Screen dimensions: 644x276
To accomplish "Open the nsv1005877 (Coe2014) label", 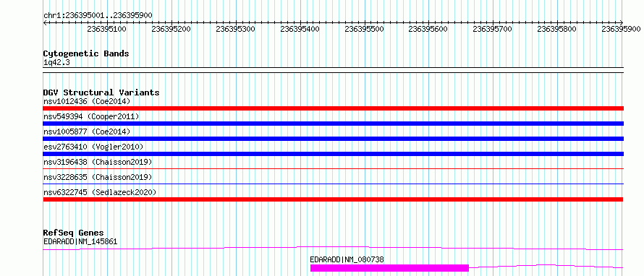I will tap(87, 131).
